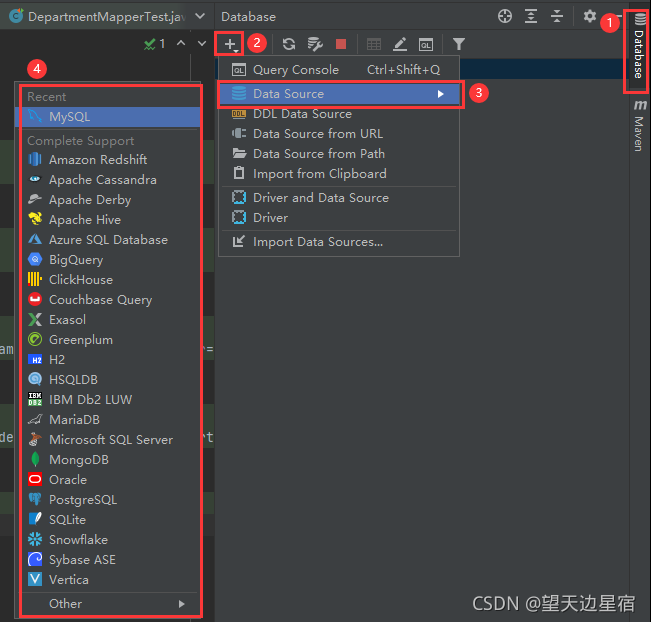Screen dimensions: 651x622
Task: Choose BigQuery data source
Action: pyautogui.click(x=108, y=260)
